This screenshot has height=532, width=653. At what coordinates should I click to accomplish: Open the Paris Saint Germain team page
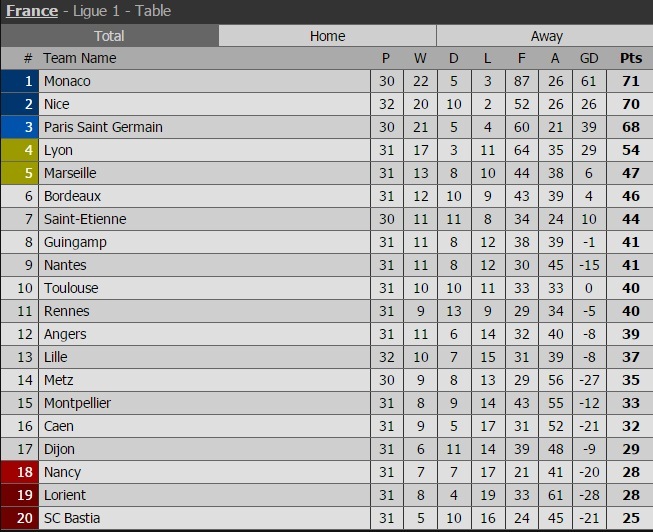coord(103,127)
